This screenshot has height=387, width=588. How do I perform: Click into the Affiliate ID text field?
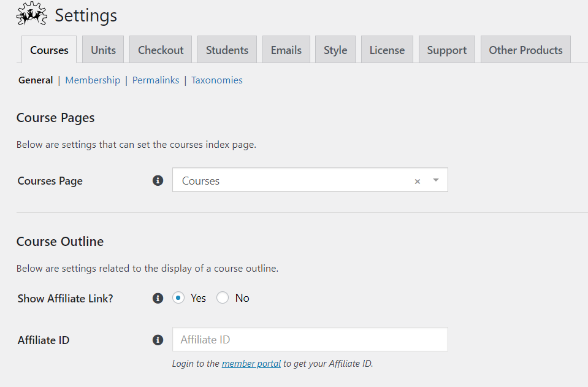coord(310,340)
